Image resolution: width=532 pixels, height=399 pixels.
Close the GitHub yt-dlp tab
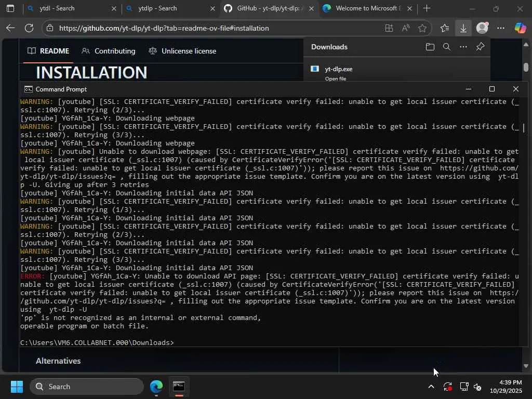pos(311,8)
